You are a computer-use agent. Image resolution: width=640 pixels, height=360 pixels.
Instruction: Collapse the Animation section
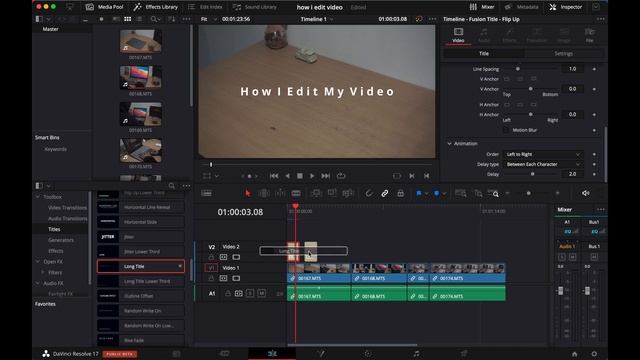tap(449, 144)
